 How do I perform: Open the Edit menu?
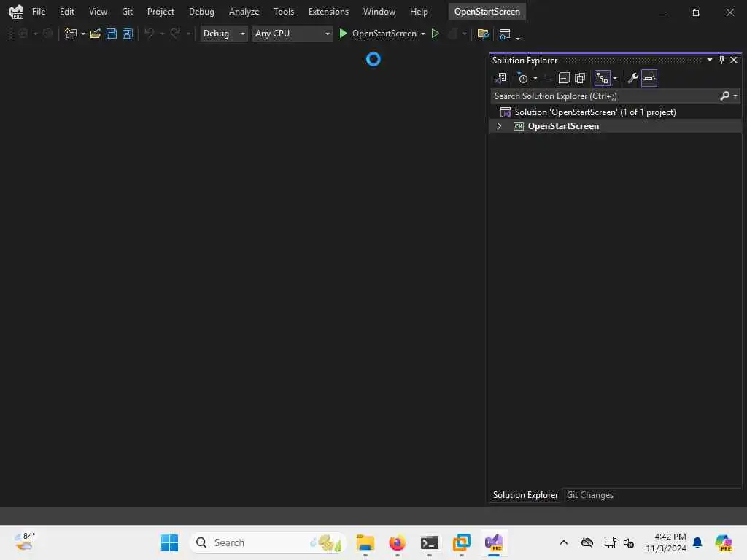click(x=66, y=12)
